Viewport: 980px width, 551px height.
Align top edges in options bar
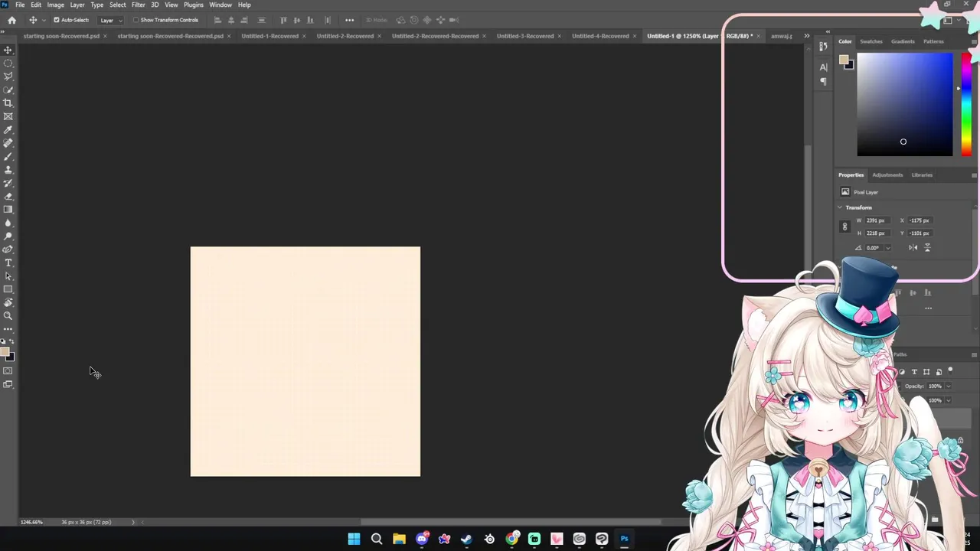pyautogui.click(x=283, y=20)
